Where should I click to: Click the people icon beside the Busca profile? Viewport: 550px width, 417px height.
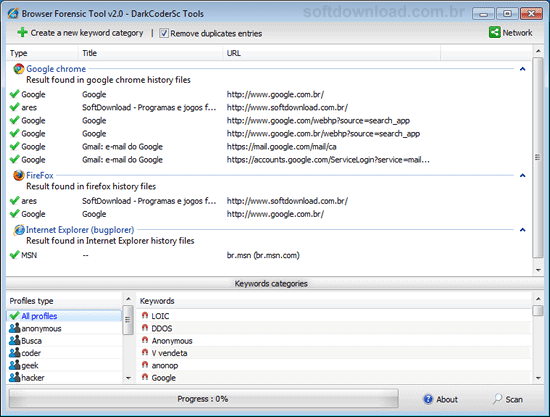click(x=14, y=341)
